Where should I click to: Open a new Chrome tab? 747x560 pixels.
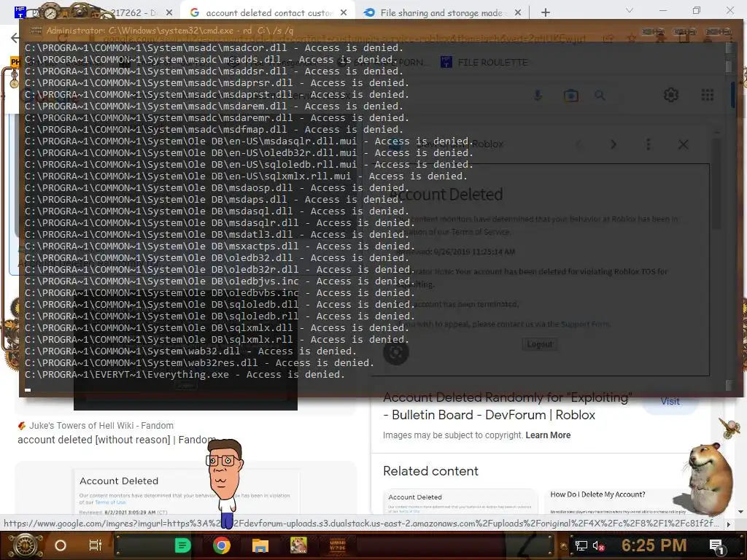(546, 13)
